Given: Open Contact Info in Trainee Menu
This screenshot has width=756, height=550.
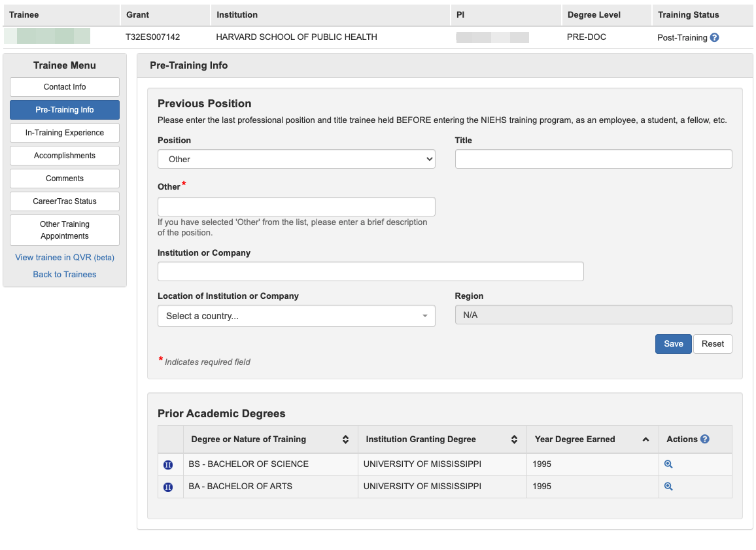Looking at the screenshot, I should pos(65,87).
